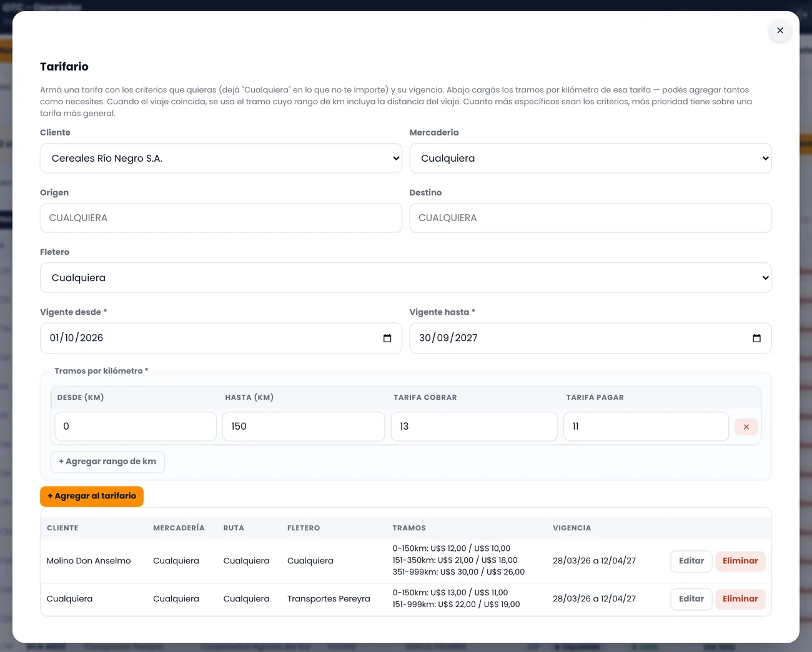Image resolution: width=812 pixels, height=652 pixels.
Task: Delete the Transportes Pereyra tariff
Action: pyautogui.click(x=740, y=599)
